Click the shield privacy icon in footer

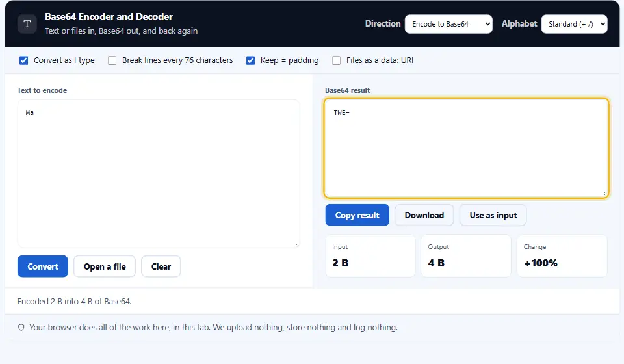coord(21,328)
